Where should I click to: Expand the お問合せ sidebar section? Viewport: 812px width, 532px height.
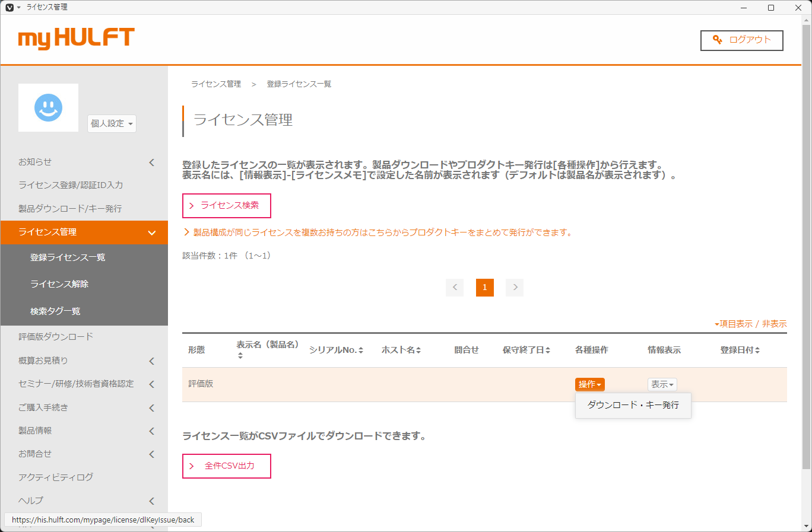click(x=84, y=454)
